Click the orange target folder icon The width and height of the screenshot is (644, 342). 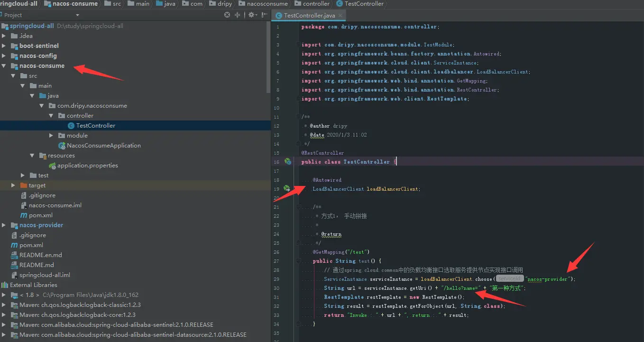coord(24,185)
